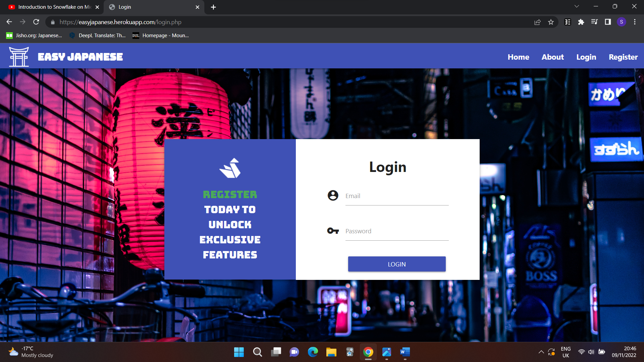Open the Register nav link
This screenshot has width=644, height=362.
[623, 57]
